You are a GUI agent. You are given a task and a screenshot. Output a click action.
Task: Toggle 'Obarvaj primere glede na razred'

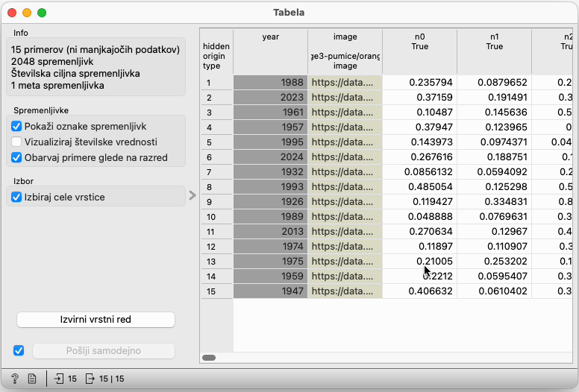click(17, 157)
